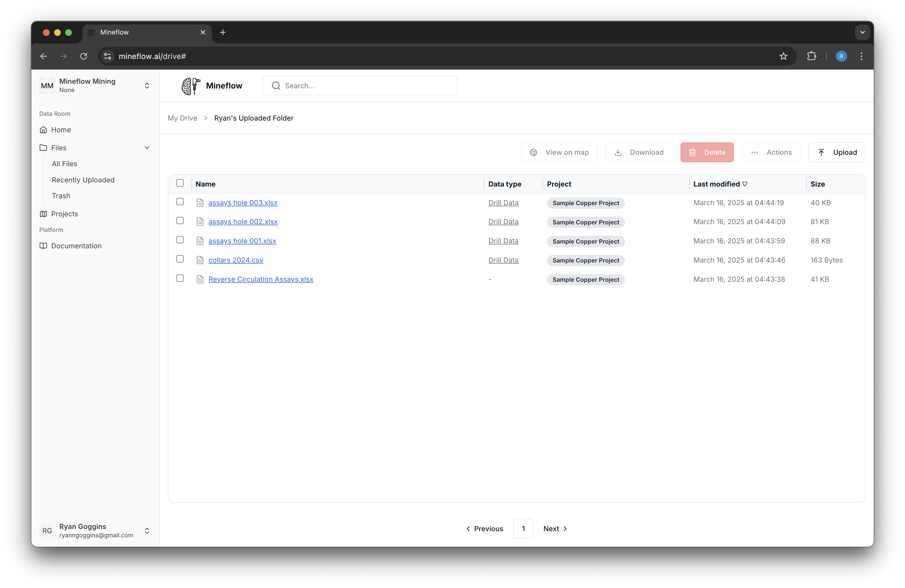Image resolution: width=905 pixels, height=588 pixels.
Task: Click the Next page button
Action: click(x=555, y=529)
